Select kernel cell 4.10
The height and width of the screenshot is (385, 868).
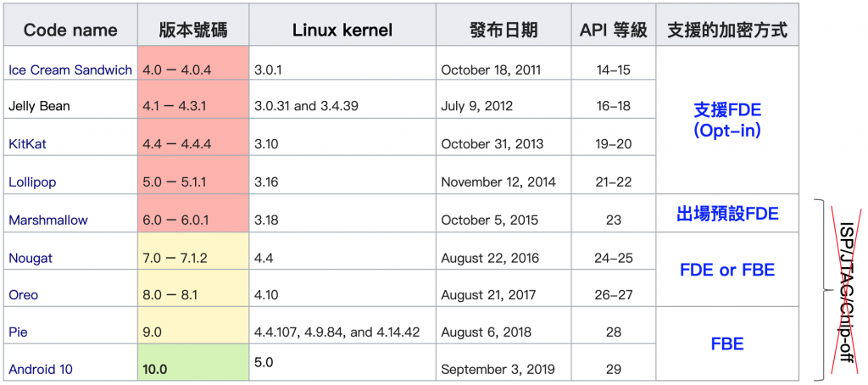(342, 288)
